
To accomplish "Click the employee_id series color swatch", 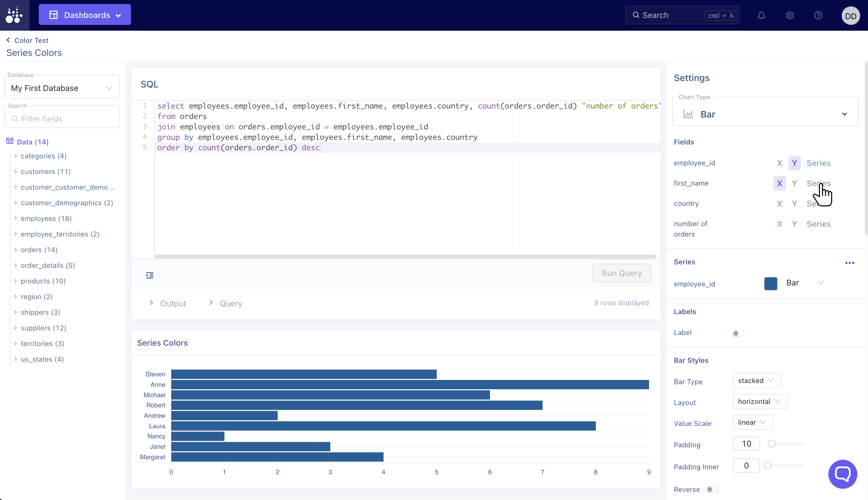I will (771, 284).
